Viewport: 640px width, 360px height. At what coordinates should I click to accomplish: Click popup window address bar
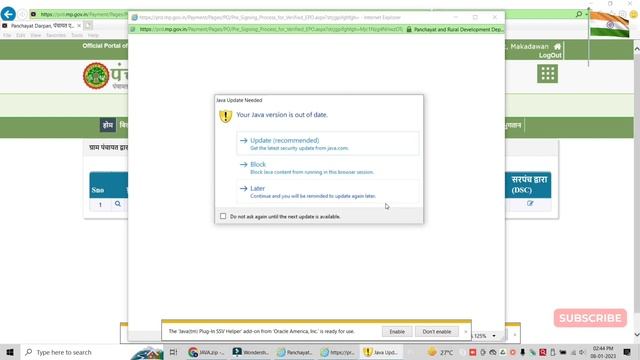click(x=270, y=29)
